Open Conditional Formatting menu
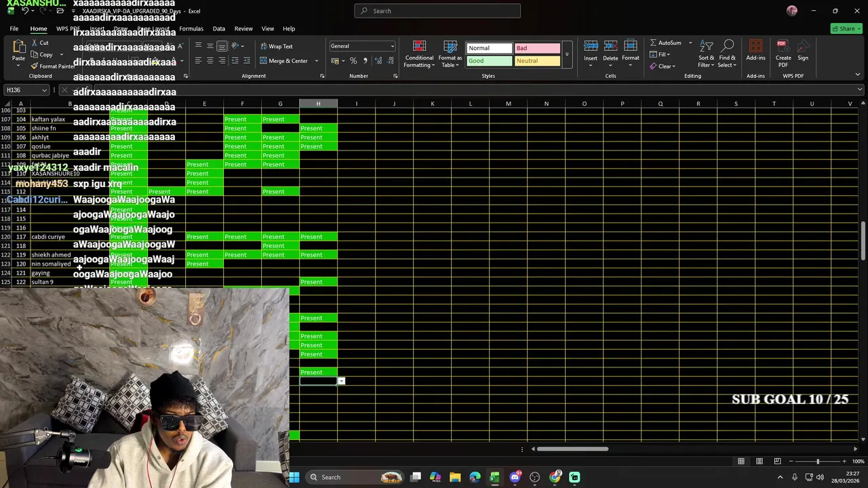 coord(419,54)
